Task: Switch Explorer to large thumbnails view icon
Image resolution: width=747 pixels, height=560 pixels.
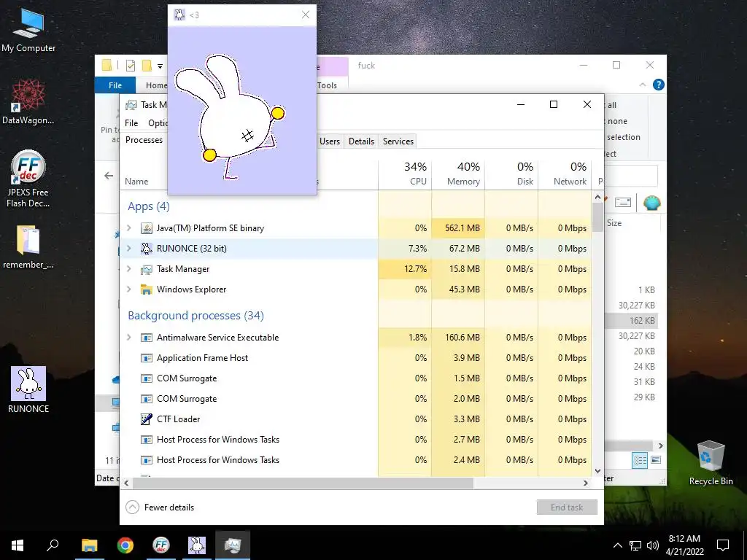Action: [656, 460]
